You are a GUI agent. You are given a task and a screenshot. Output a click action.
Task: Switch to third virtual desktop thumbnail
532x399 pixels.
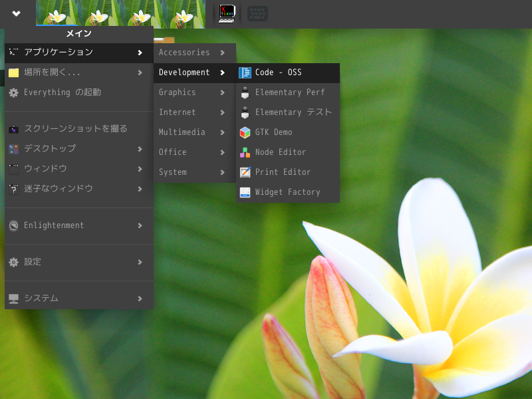[x=142, y=13]
